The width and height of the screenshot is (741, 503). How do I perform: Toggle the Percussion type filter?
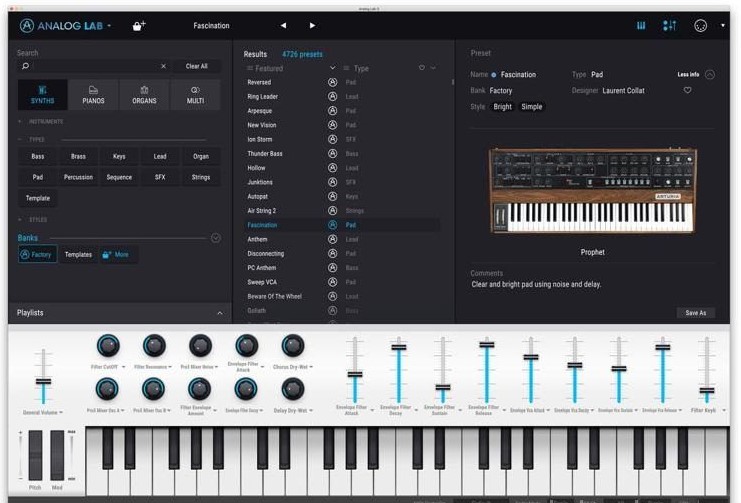tap(78, 177)
